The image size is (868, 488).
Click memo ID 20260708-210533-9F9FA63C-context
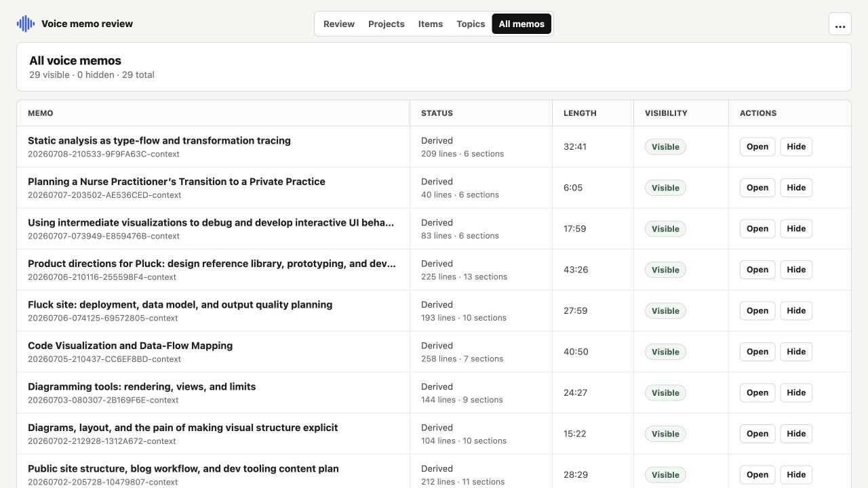coord(104,154)
